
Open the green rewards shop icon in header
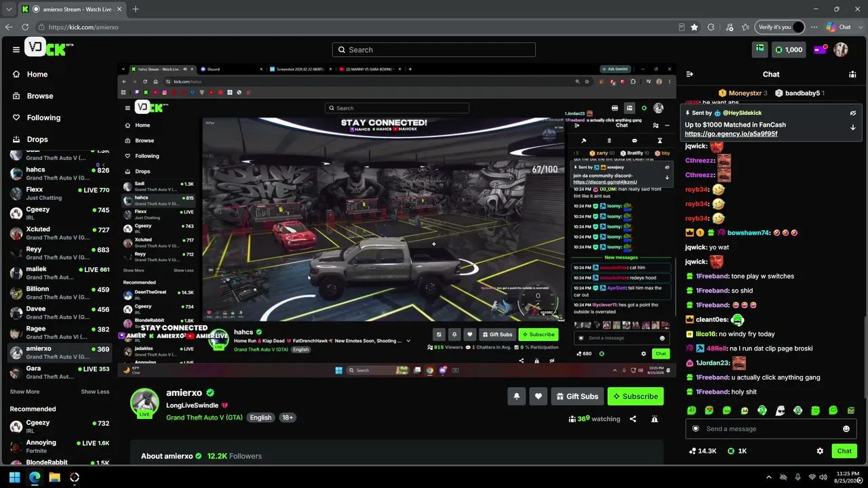[x=760, y=49]
